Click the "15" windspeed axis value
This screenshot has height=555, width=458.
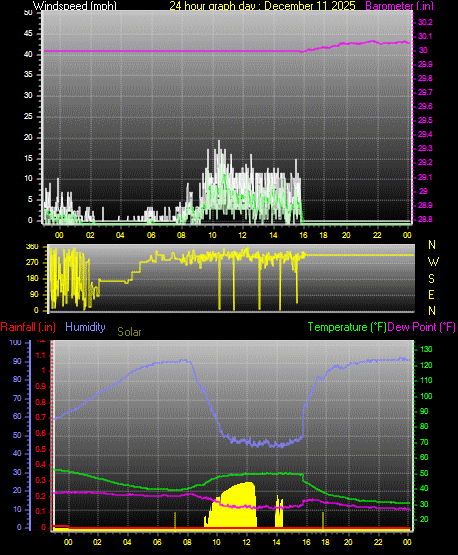[x=28, y=158]
